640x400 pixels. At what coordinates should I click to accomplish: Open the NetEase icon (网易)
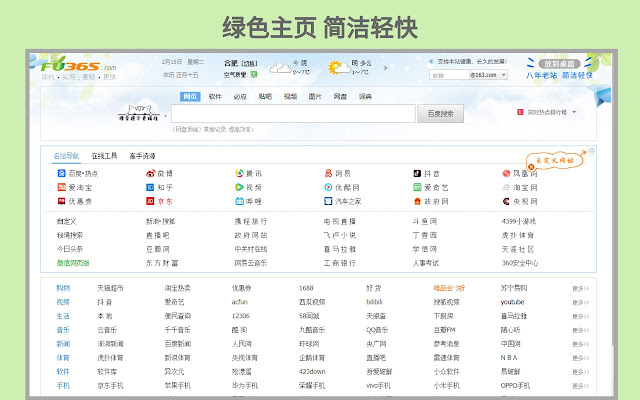[x=328, y=173]
